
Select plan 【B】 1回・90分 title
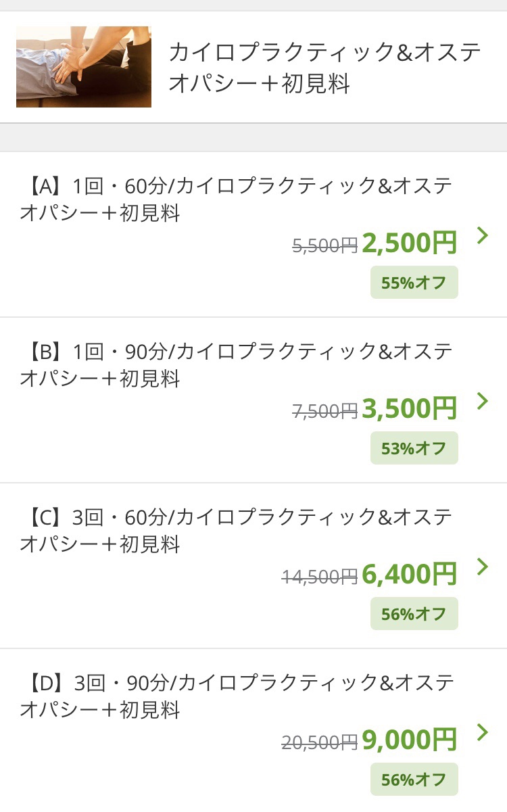coord(236,365)
